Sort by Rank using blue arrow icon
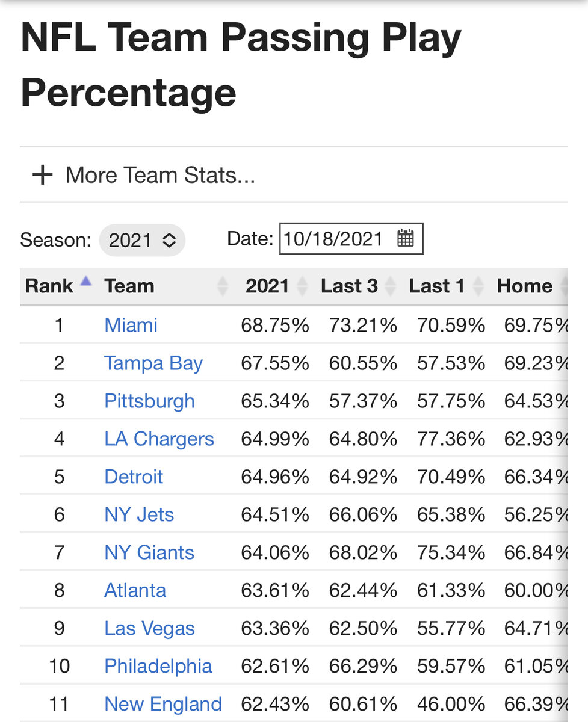 coord(85,281)
